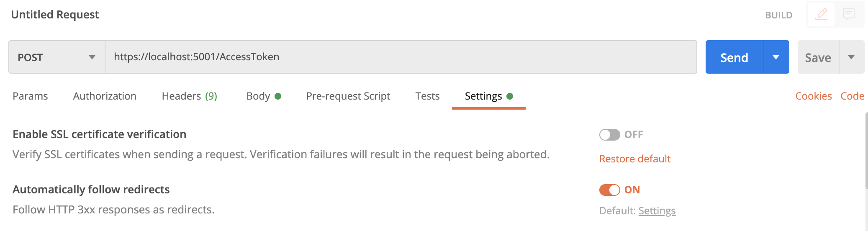Turn off Automatically follow redirects toggle
This screenshot has height=231, width=868.
(x=609, y=190)
